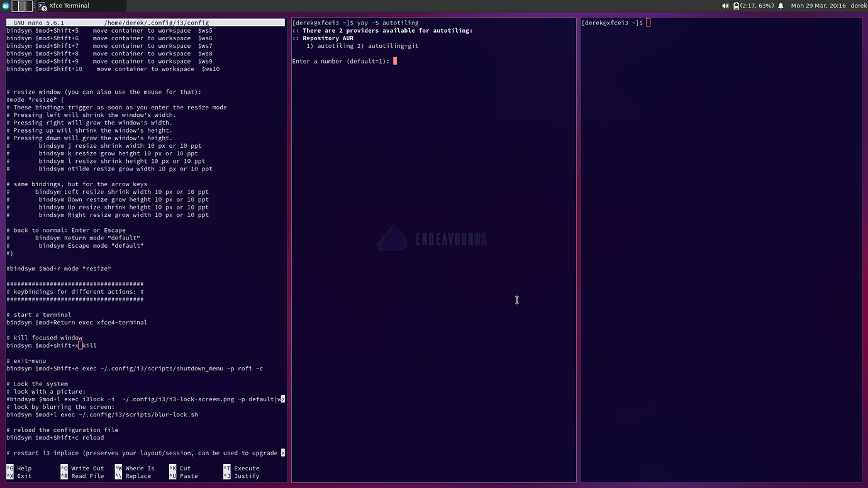868x488 pixels.
Task: Click the i3 window layout indicator icon
Action: [23, 5]
